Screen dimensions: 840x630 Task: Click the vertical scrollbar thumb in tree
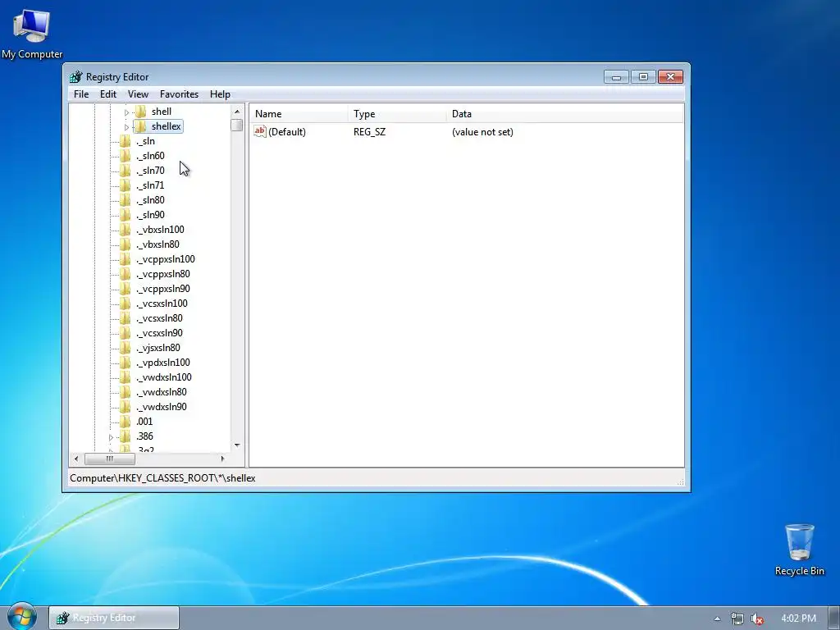tap(237, 125)
